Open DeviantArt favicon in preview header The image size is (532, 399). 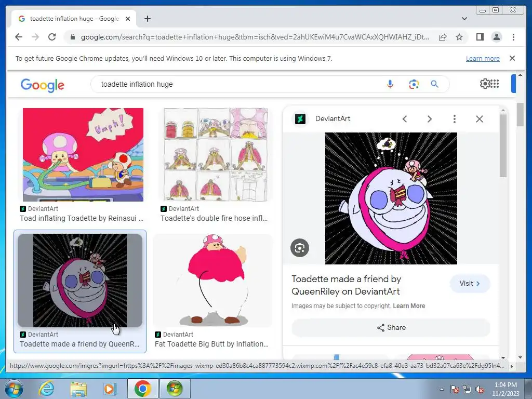(x=300, y=119)
